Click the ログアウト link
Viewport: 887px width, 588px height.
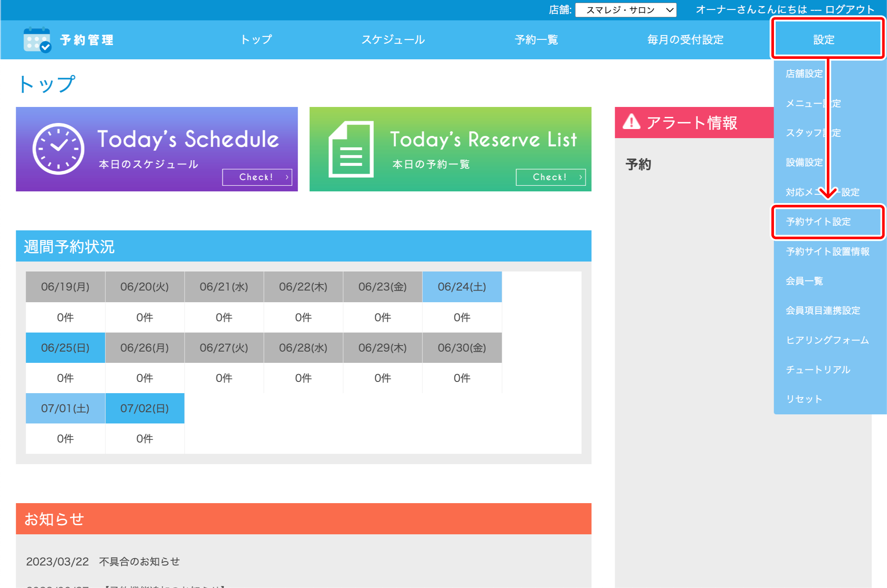coord(849,10)
